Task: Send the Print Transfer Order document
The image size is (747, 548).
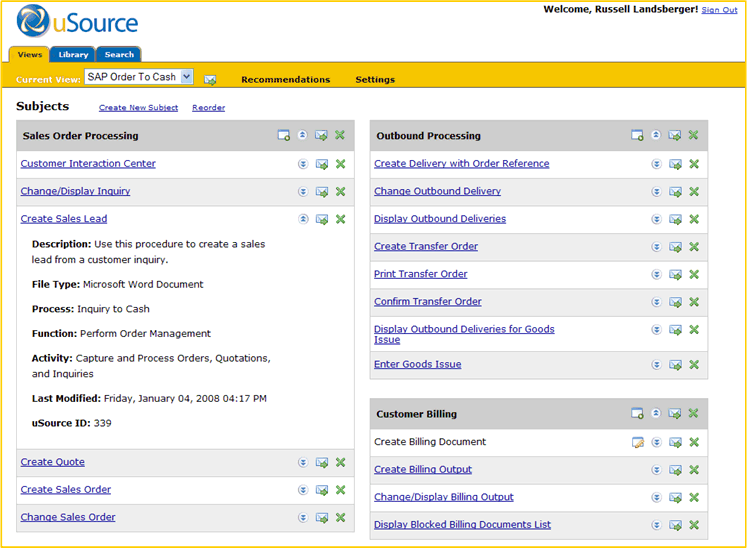Action: 676,275
